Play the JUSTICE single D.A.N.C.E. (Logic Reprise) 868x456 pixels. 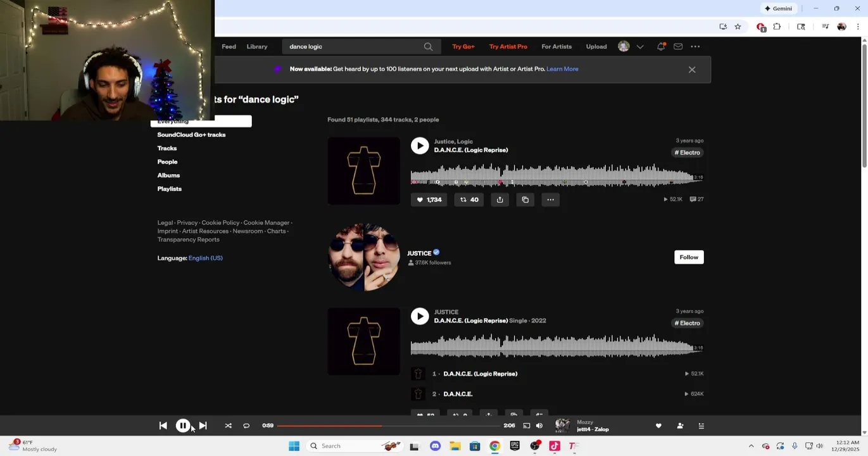click(420, 316)
